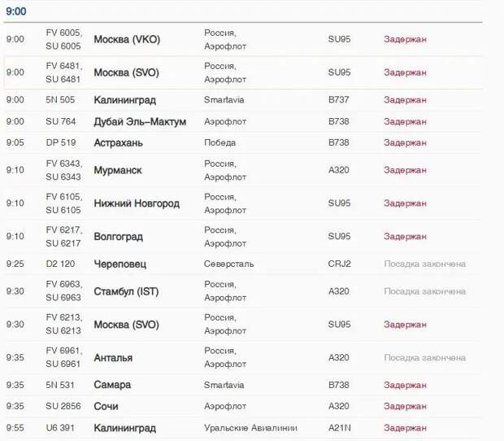Open the Астрахань DP 519 flight
Screen dimensions: 504x441
click(x=119, y=143)
